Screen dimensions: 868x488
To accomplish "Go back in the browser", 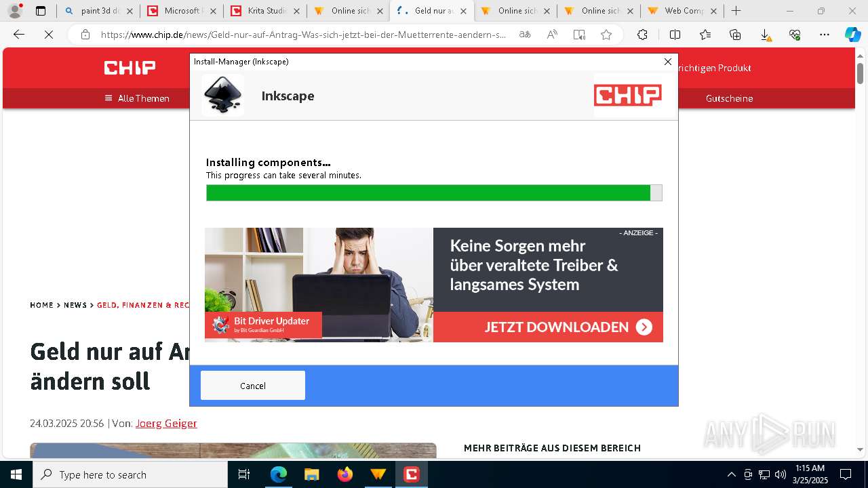I will pos(19,35).
